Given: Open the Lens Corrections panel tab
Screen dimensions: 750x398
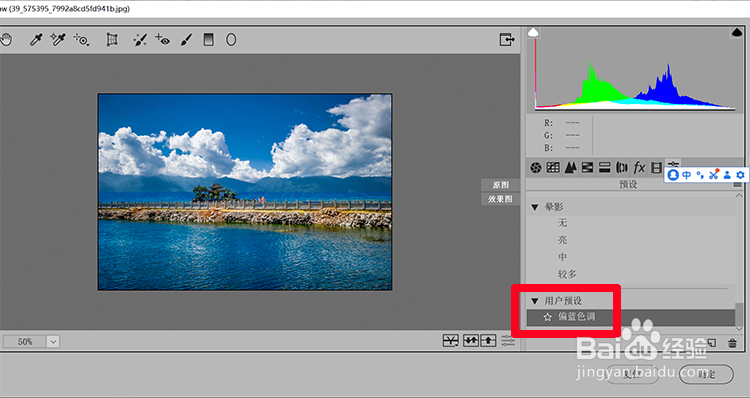Looking at the screenshot, I should point(622,167).
